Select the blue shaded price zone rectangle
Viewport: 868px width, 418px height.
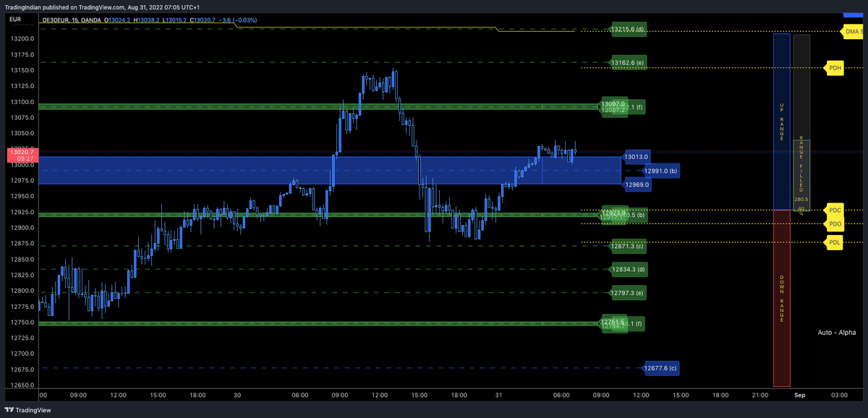[330, 171]
